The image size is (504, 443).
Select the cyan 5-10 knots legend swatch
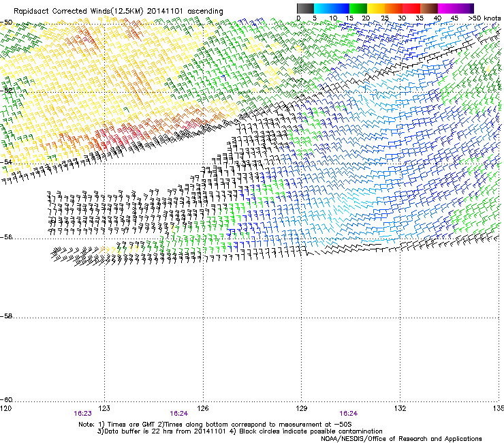pyautogui.click(x=323, y=8)
